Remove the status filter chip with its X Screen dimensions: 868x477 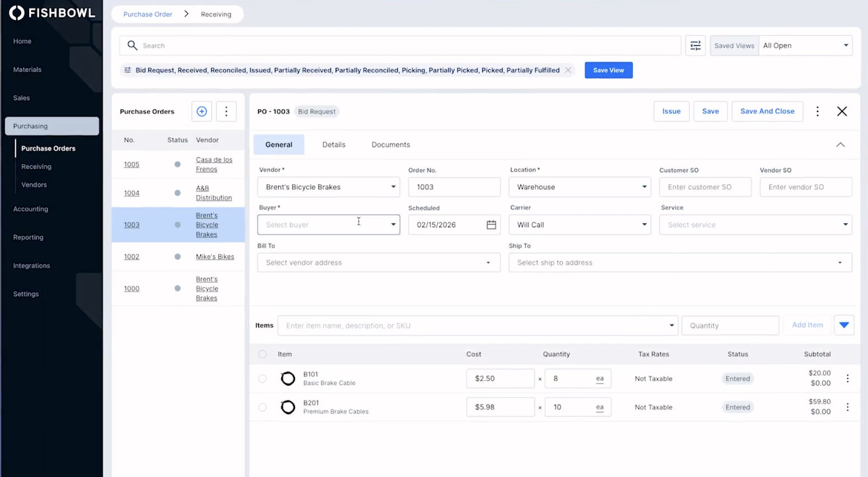[x=568, y=70]
